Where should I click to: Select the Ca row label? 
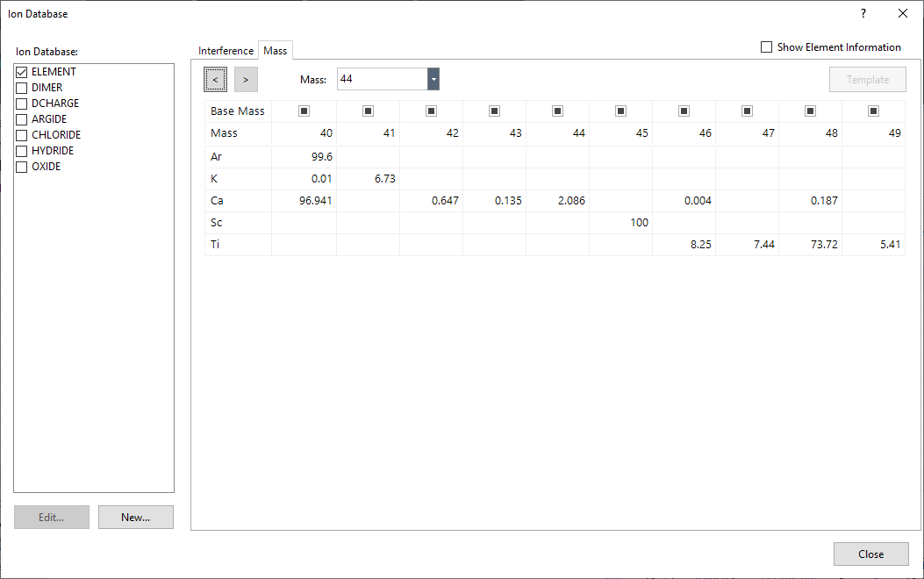coord(238,201)
